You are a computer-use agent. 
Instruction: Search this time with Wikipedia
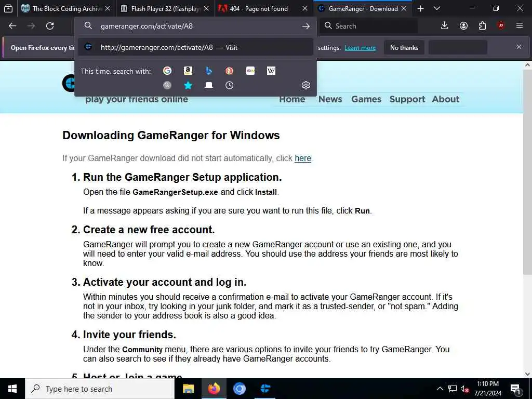coord(271,71)
